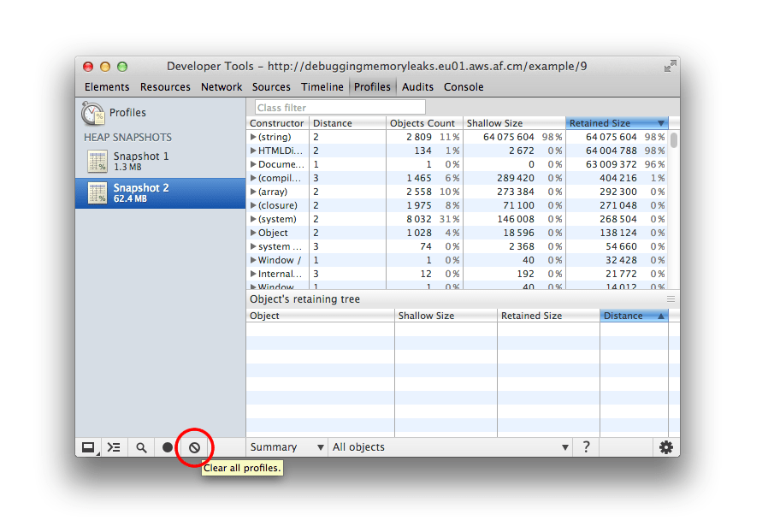Viewport: 774px width, 532px height.
Task: Toggle heap profile recording button
Action: point(168,446)
